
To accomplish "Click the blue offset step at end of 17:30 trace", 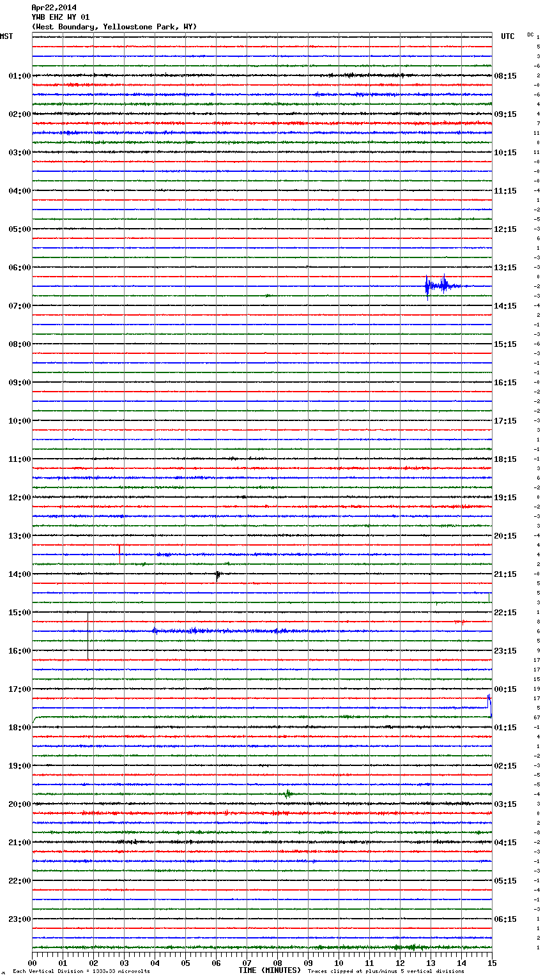I will coord(489,705).
